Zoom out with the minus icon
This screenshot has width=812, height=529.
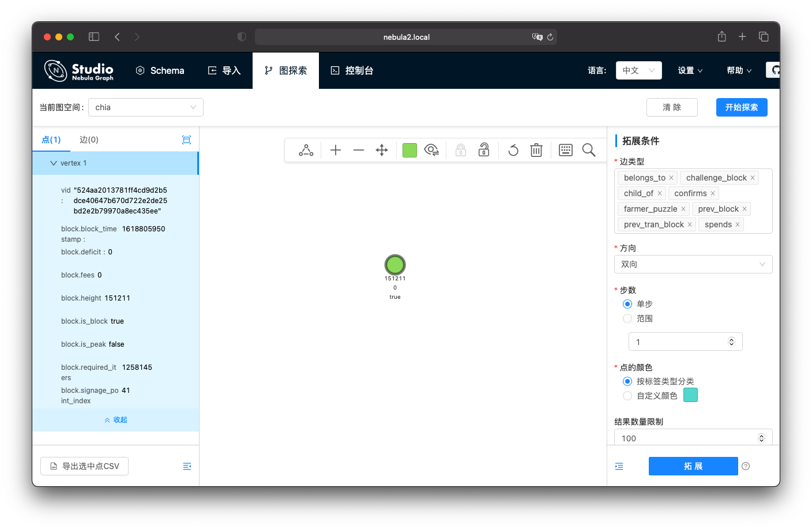point(359,151)
